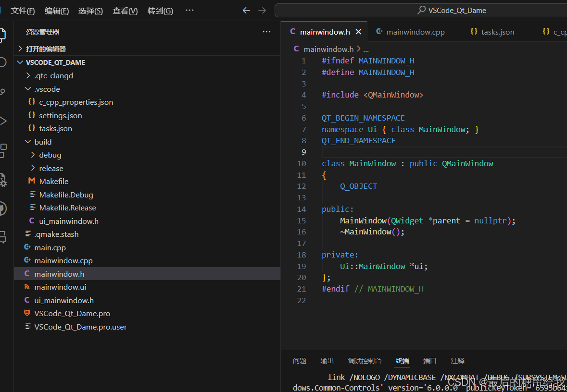This screenshot has width=567, height=392.
Task: Click #include <QMainWindow> on line 4
Action: pos(372,95)
